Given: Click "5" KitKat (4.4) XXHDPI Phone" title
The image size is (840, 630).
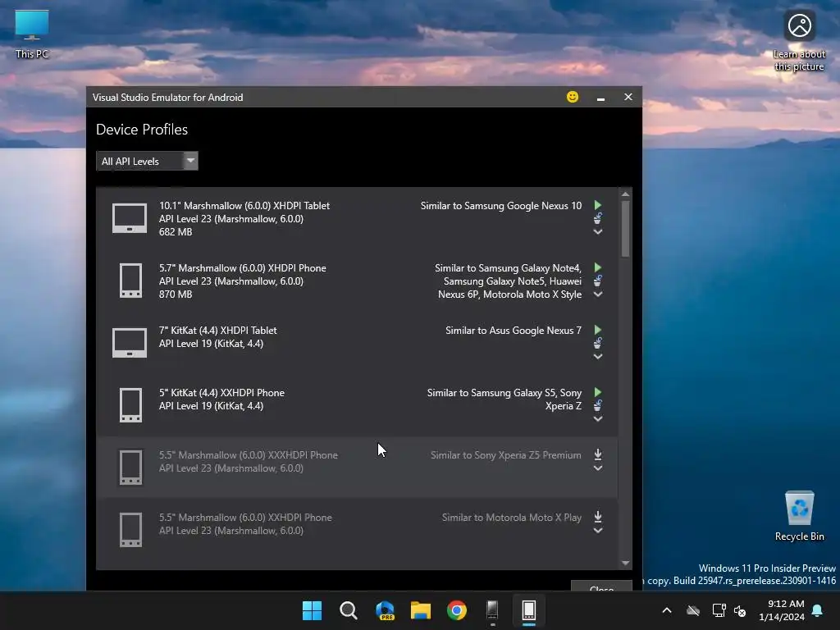Looking at the screenshot, I should coord(221,393).
